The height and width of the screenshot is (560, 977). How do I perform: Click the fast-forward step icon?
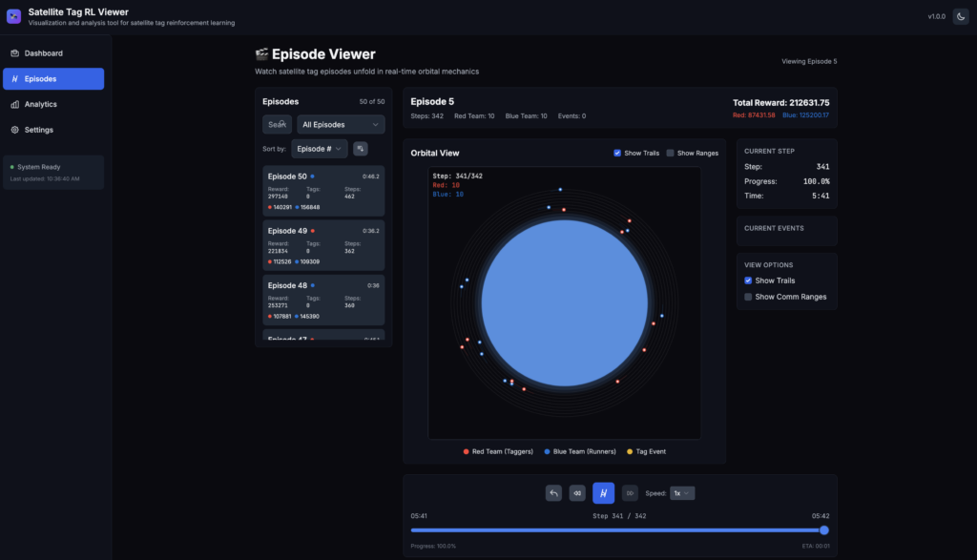point(630,493)
